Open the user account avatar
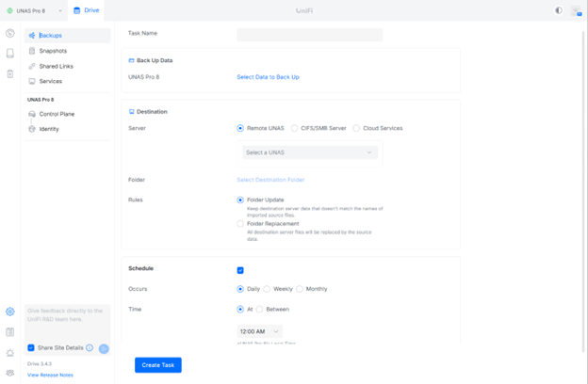 click(x=576, y=11)
